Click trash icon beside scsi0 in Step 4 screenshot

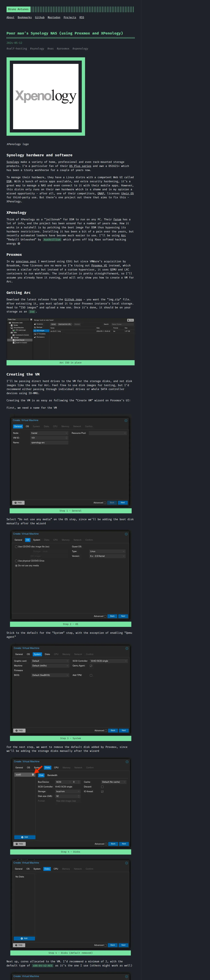(33, 775)
